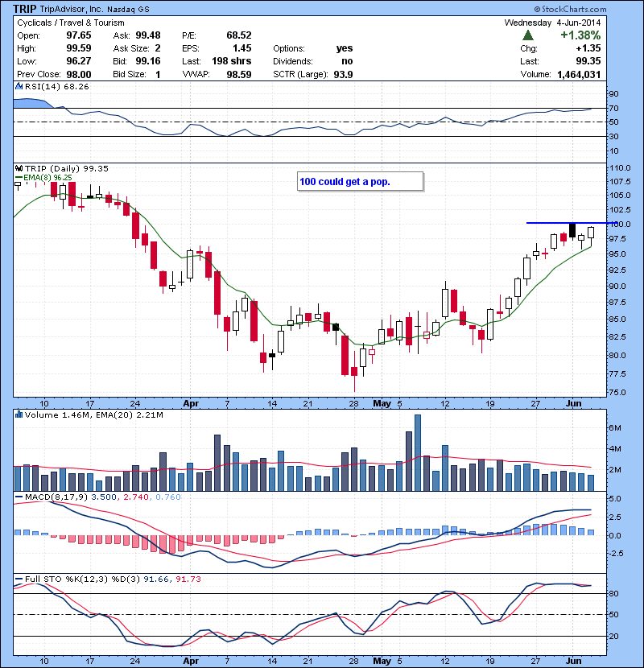This screenshot has height=668, width=644.
Task: Select the Cyclicals / Travel & Tourism sector text
Action: [71, 23]
